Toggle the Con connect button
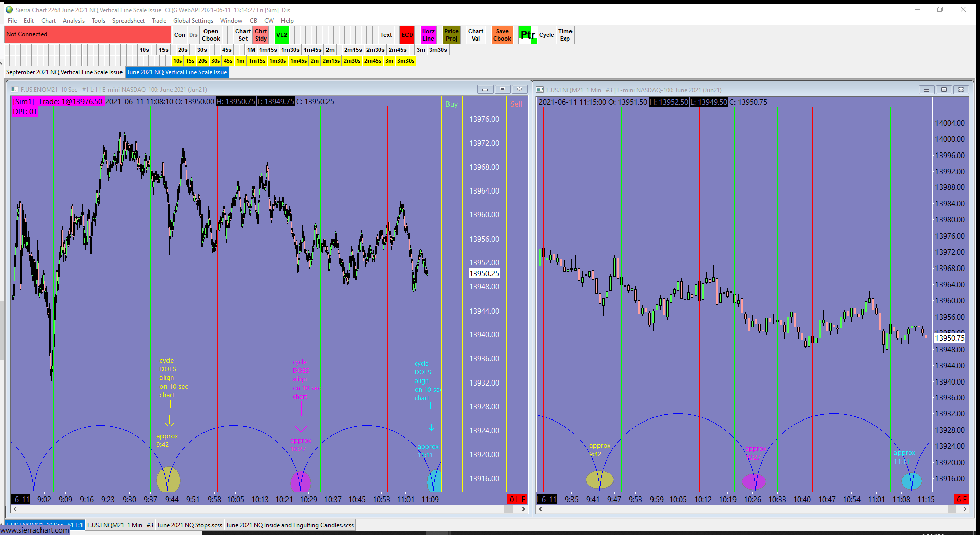This screenshot has height=535, width=980. 180,35
